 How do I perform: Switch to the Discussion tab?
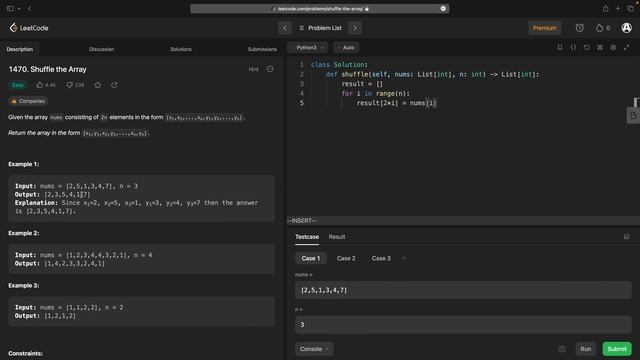coord(101,49)
